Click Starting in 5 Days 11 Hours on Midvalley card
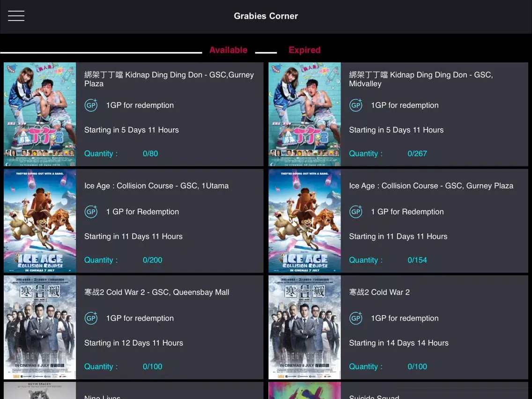This screenshot has width=532, height=399. click(396, 130)
